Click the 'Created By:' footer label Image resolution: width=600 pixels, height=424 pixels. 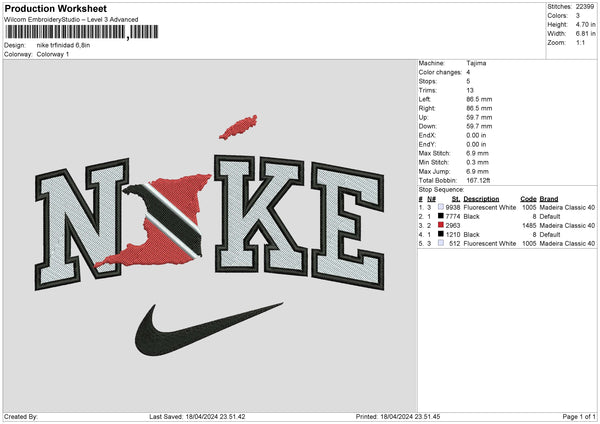21,416
